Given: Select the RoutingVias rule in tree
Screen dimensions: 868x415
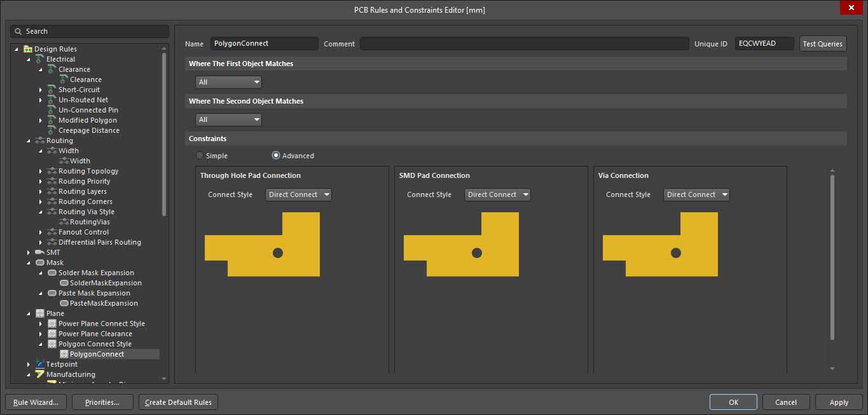Looking at the screenshot, I should point(90,222).
